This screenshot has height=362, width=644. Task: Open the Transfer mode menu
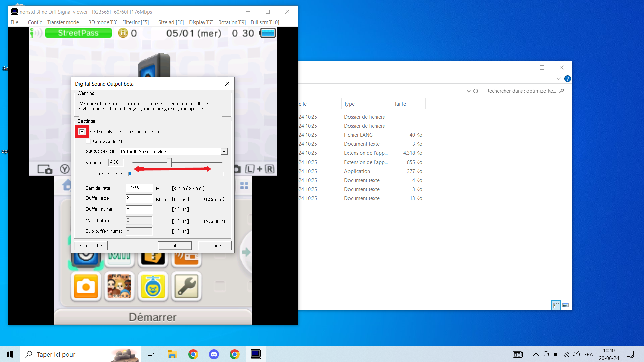tap(63, 22)
